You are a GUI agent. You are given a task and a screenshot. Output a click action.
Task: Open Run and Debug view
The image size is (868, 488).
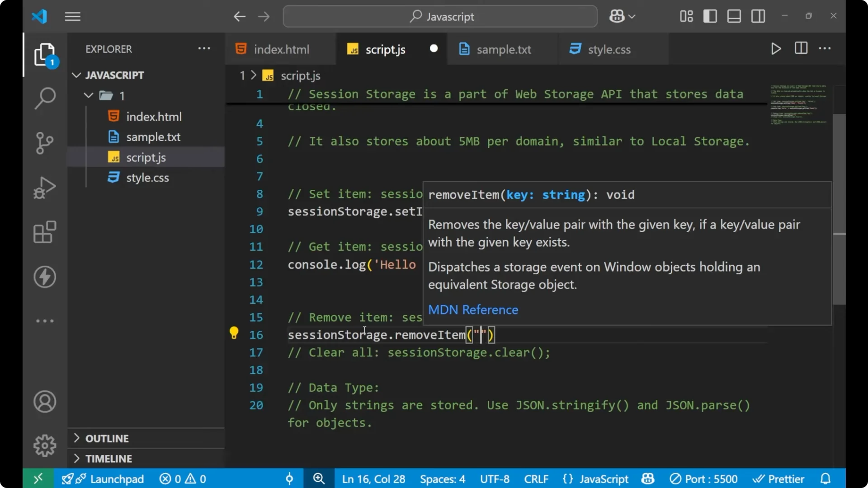[44, 187]
